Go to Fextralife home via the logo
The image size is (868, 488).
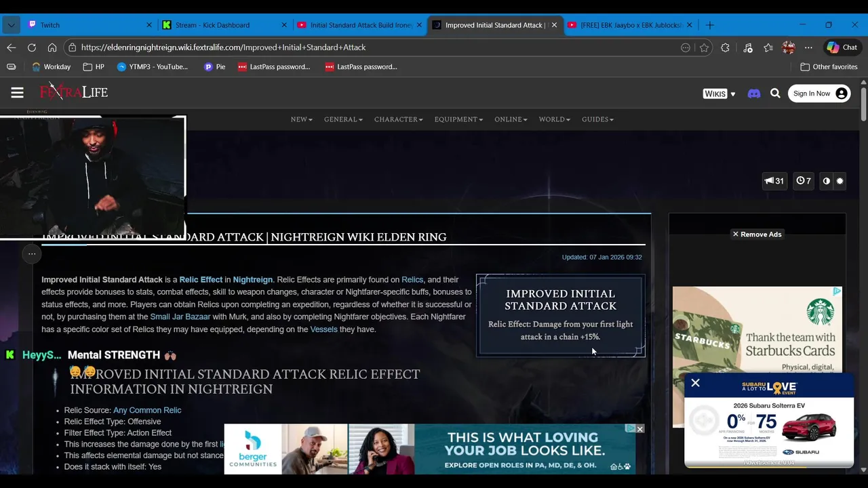coord(73,92)
